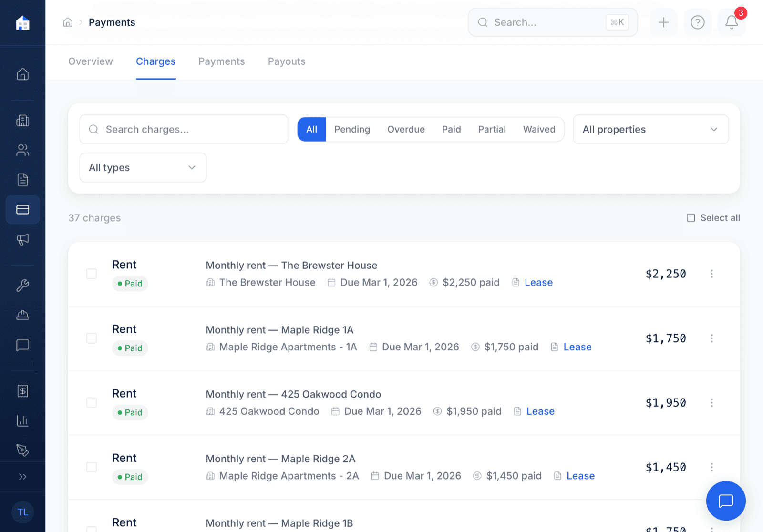Viewport: 763px width, 532px height.
Task: Check the Maple Ridge 1A charge checkbox
Action: pyautogui.click(x=91, y=338)
